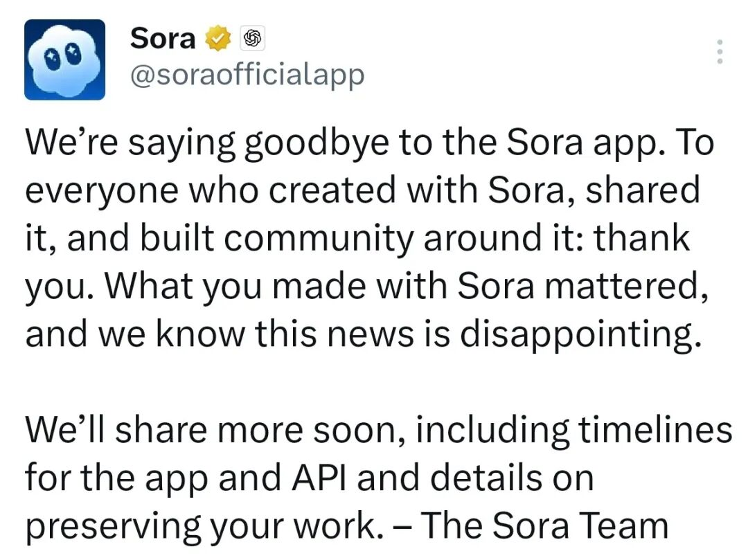
Task: Open the bold Sora display name
Action: (162, 38)
